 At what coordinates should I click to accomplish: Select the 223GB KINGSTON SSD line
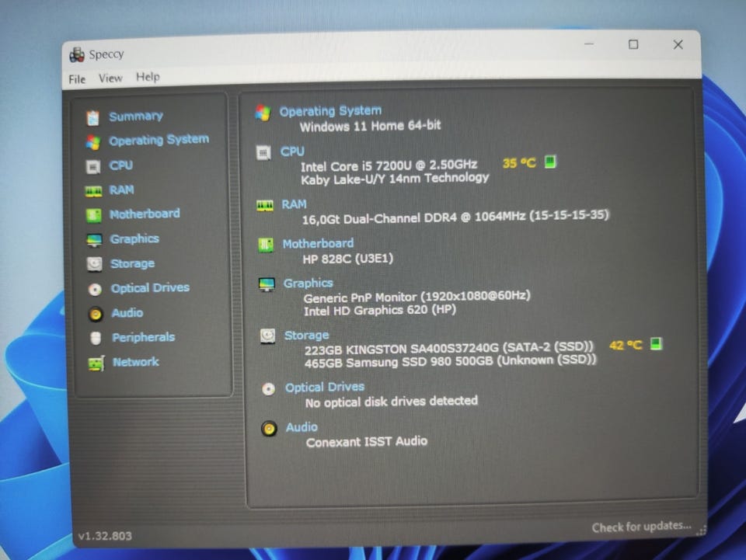click(448, 349)
